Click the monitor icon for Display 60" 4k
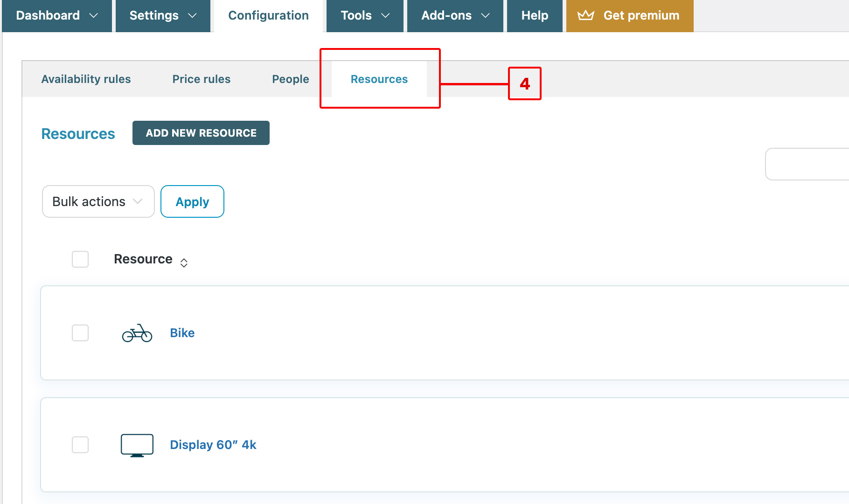Screen dimensions: 849x504 [x=137, y=445]
